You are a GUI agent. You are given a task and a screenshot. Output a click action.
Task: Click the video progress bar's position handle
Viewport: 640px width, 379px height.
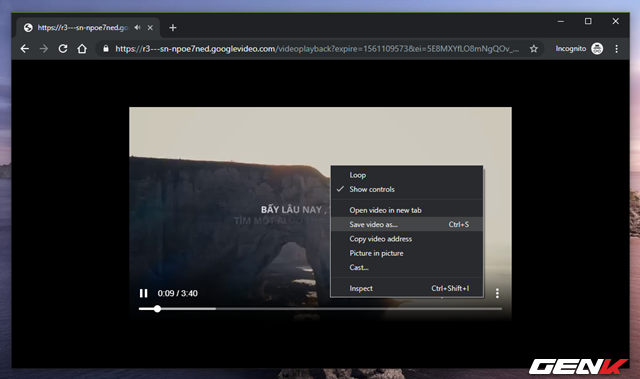point(157,309)
